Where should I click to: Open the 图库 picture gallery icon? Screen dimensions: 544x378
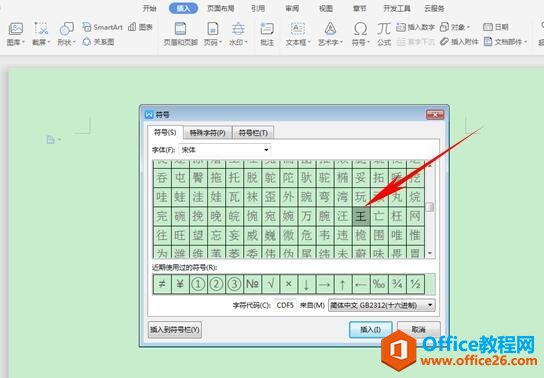[x=16, y=29]
